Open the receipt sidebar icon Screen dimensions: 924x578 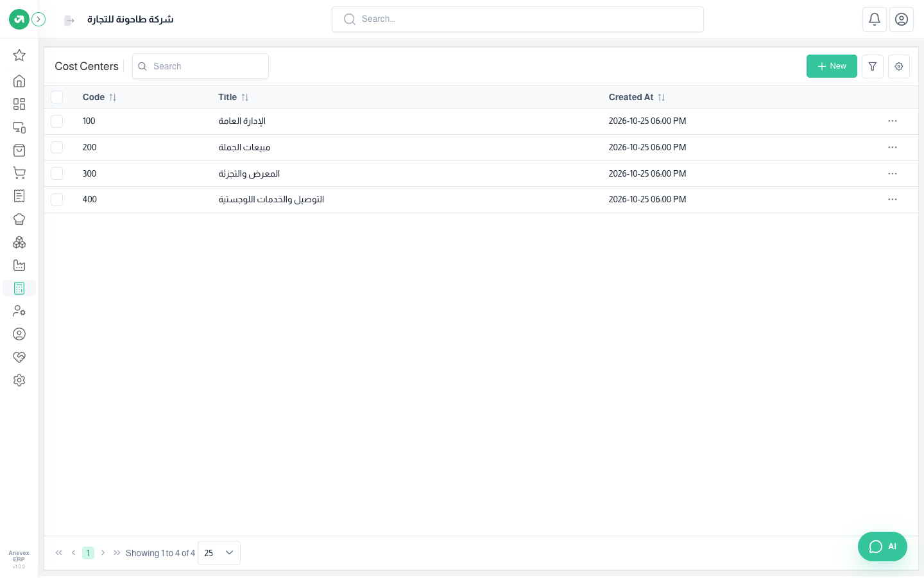tap(19, 196)
